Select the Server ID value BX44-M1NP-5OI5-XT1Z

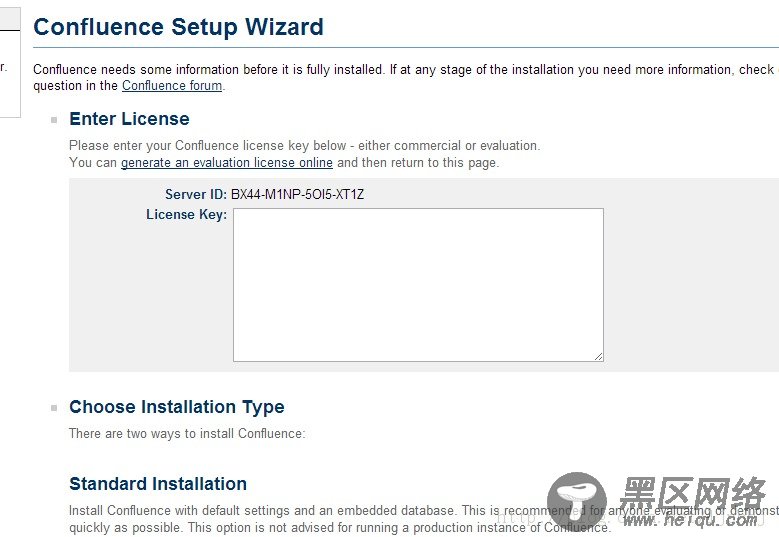pos(297,194)
